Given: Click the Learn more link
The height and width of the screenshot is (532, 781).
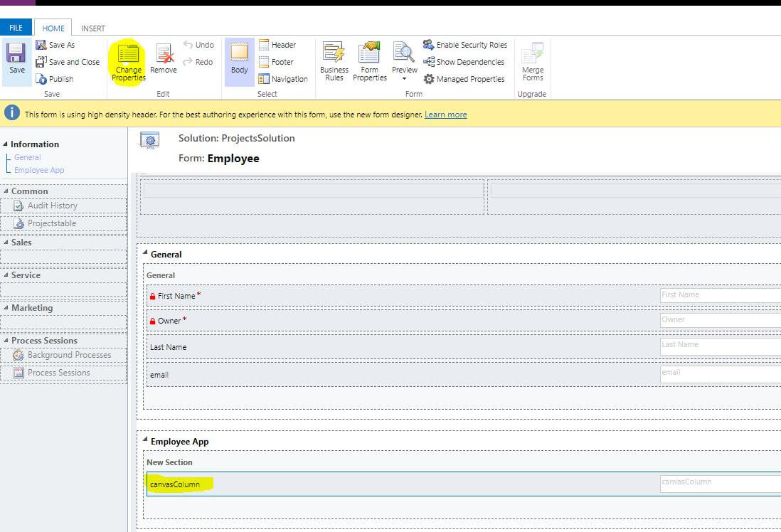Looking at the screenshot, I should (x=445, y=115).
